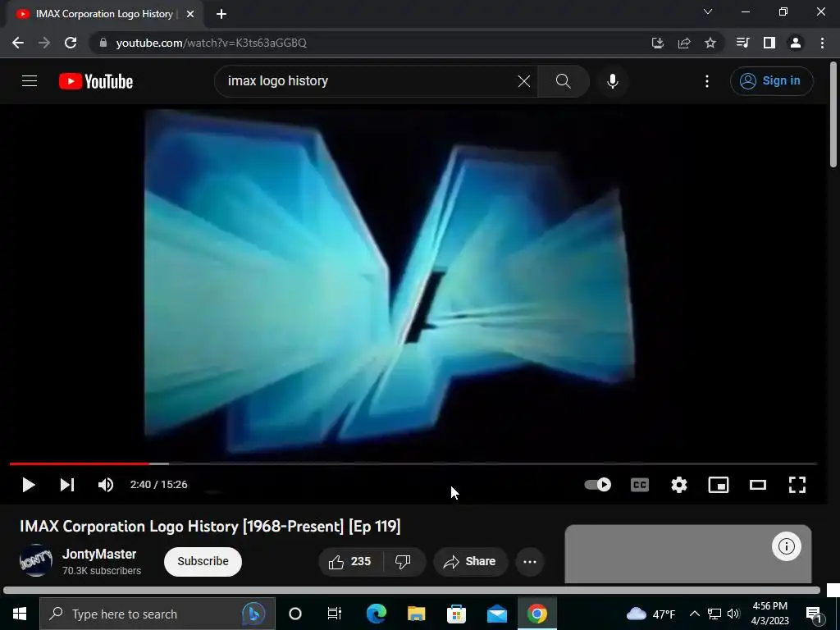Open media controls in Chrome toolbar
The height and width of the screenshot is (630, 840).
[x=742, y=43]
